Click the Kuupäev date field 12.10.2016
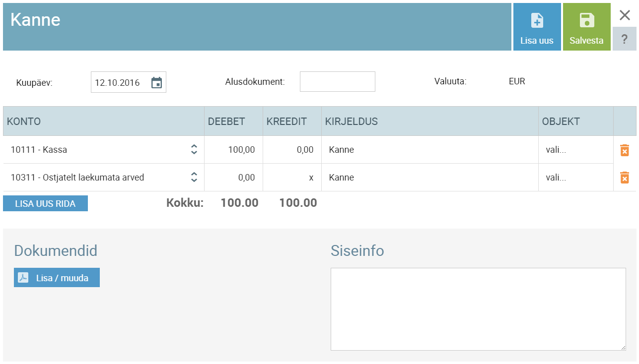Image resolution: width=639 pixels, height=364 pixels. coord(119,82)
